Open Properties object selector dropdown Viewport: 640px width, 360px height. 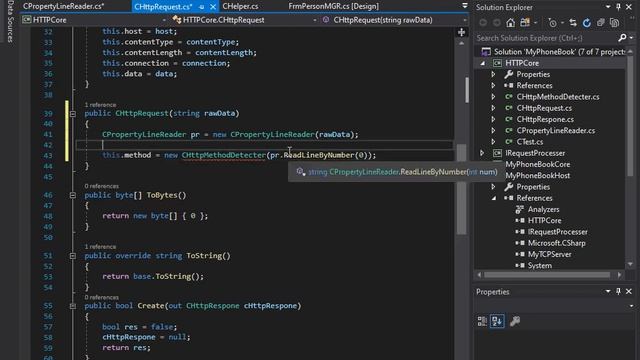click(x=631, y=306)
